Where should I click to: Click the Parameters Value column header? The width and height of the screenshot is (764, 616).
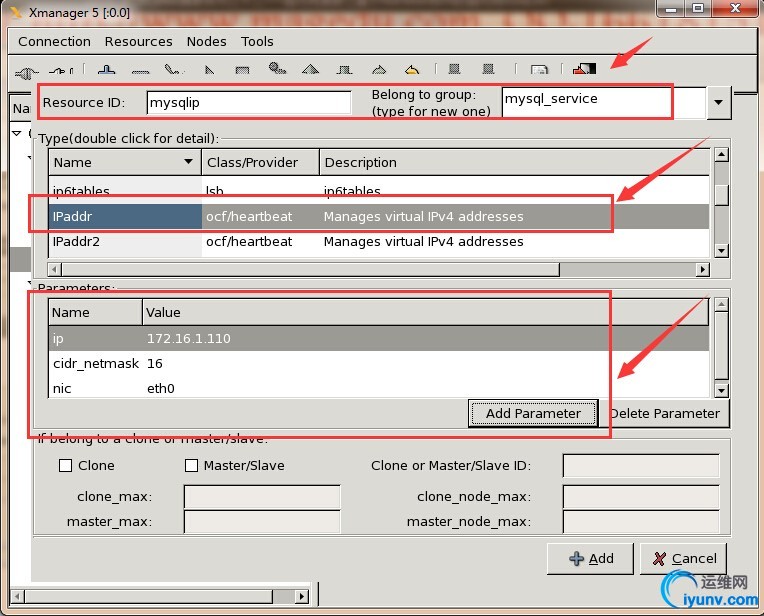click(426, 312)
